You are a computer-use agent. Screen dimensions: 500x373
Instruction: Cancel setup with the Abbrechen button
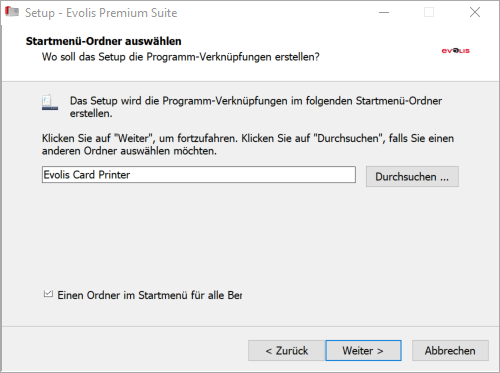click(x=450, y=350)
